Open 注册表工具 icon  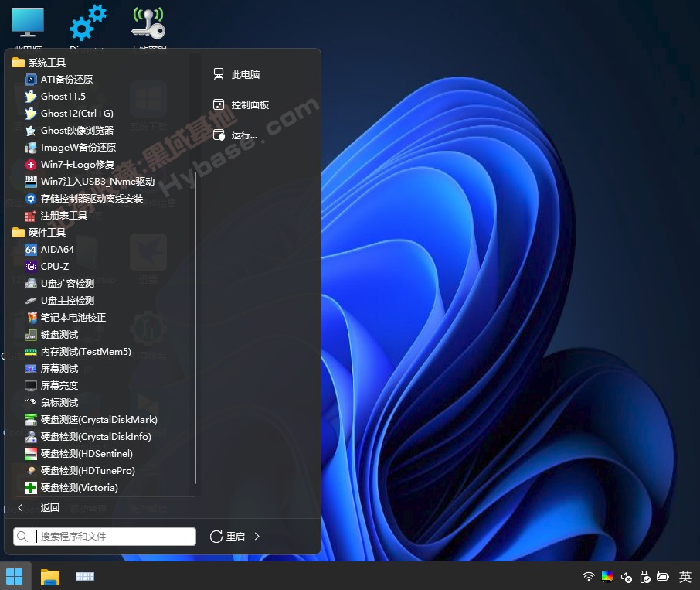30,216
